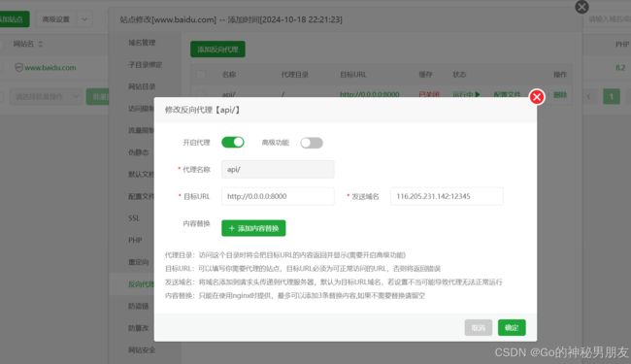631x364 pixels.
Task: Click the http://0.0.0.0:8000 target URL link
Action: click(370, 94)
